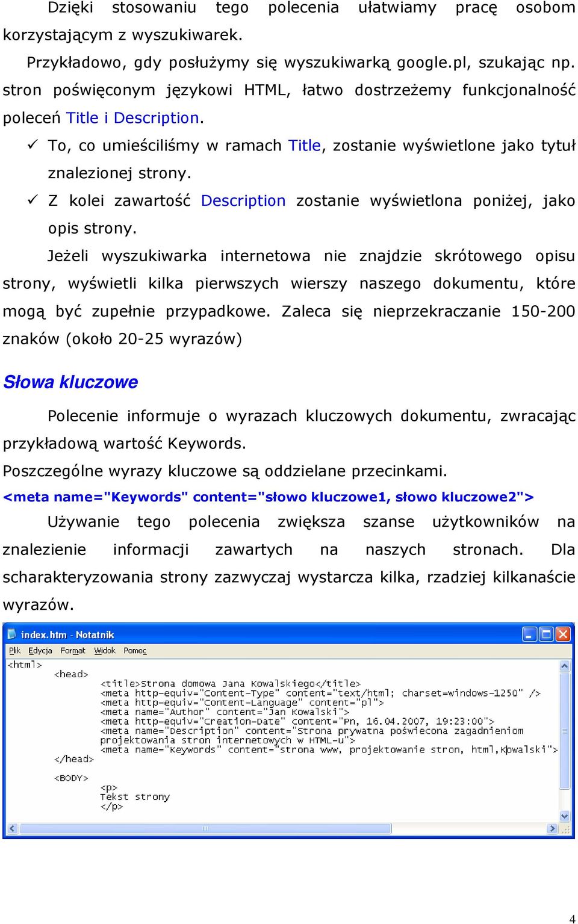Click the meta Author line in editor
Viewport: 578px width, 924px height.
coord(225,712)
